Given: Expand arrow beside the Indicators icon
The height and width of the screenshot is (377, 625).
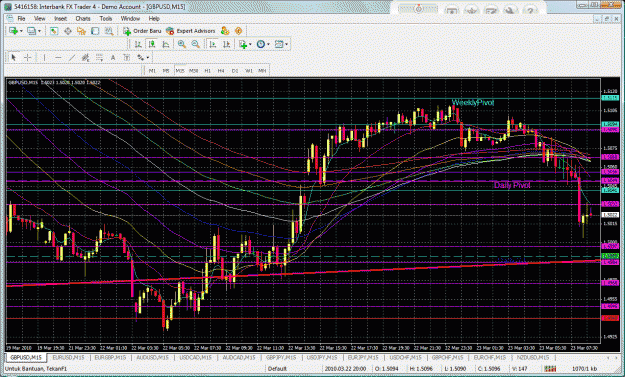Looking at the screenshot, I should coord(250,44).
